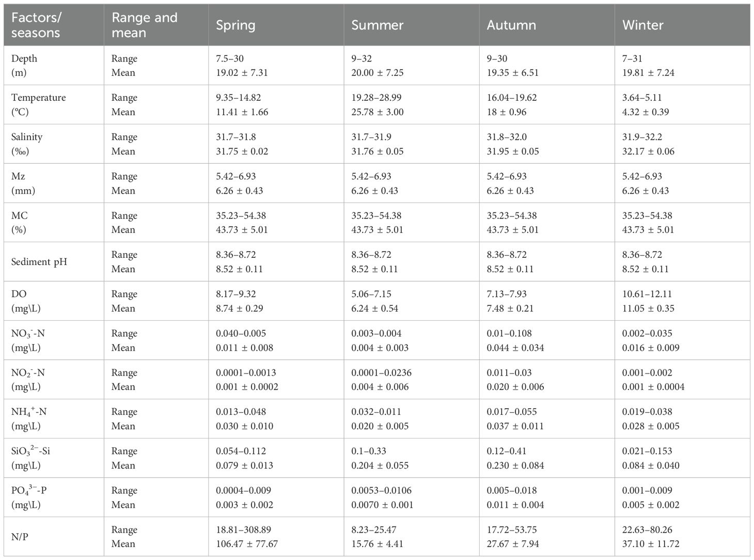Viewport: 754px width, 560px height.
Task: Click the Sediment pH row label
Action: coord(39,261)
